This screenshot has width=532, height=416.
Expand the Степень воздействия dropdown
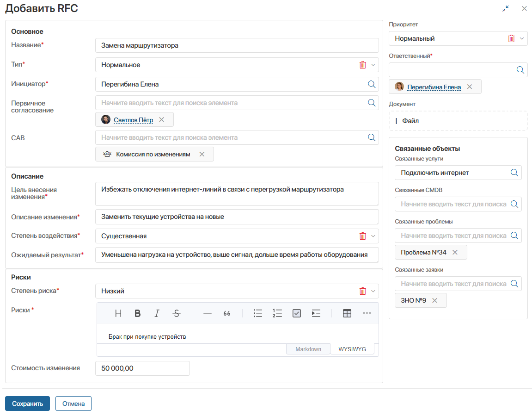373,236
